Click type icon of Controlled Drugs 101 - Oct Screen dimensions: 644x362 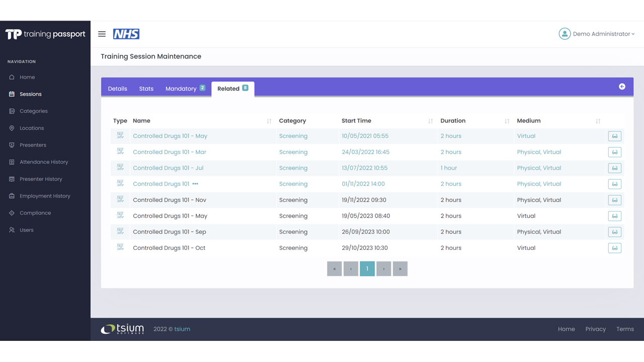[x=120, y=247]
